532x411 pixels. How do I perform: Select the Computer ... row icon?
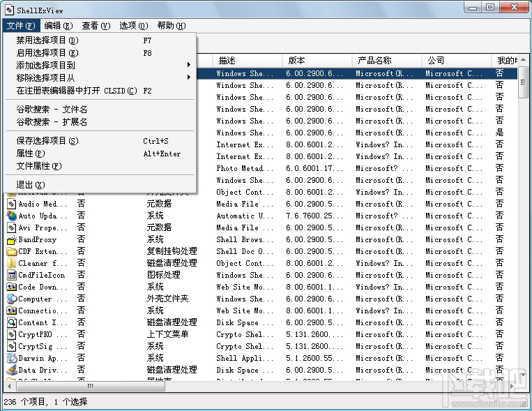pyautogui.click(x=12, y=299)
